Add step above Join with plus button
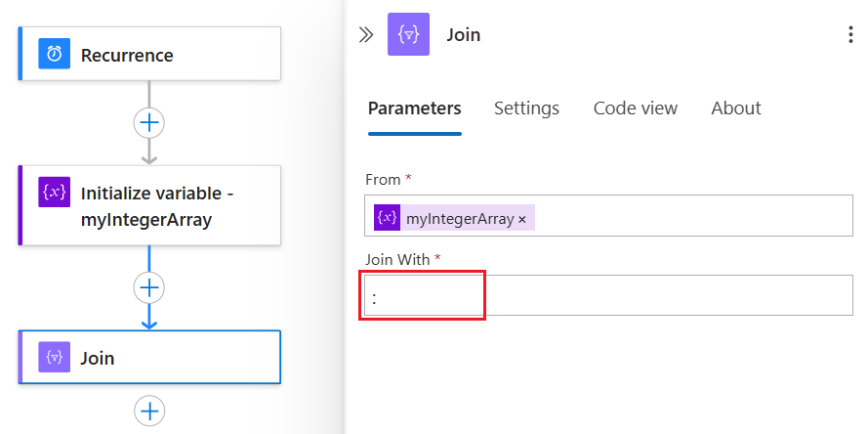Image resolution: width=868 pixels, height=434 pixels. tap(149, 287)
